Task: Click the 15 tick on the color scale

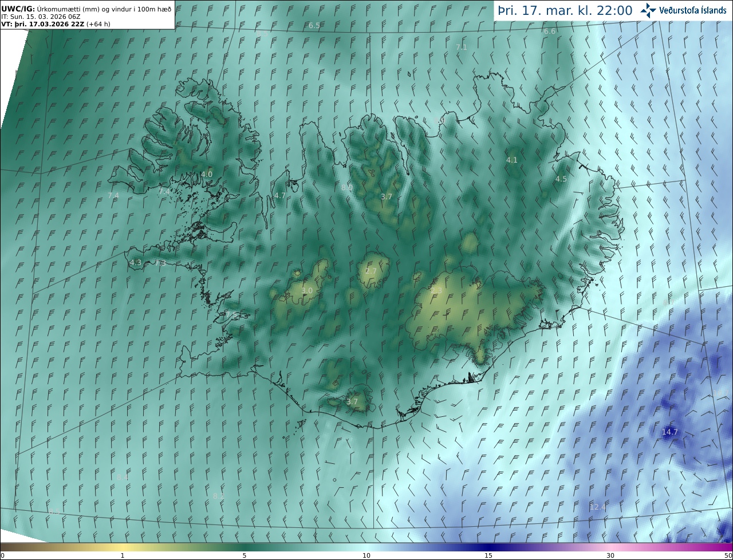Action: [x=488, y=555]
